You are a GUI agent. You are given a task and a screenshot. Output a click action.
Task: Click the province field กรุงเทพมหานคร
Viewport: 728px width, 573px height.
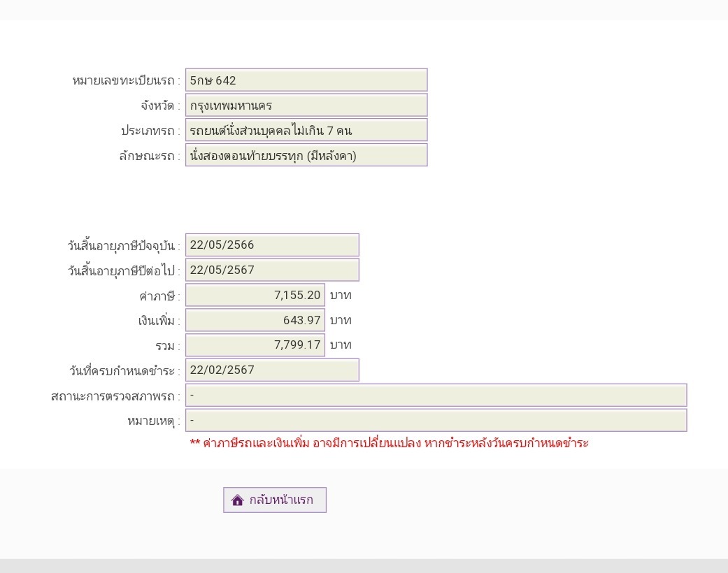pyautogui.click(x=306, y=106)
